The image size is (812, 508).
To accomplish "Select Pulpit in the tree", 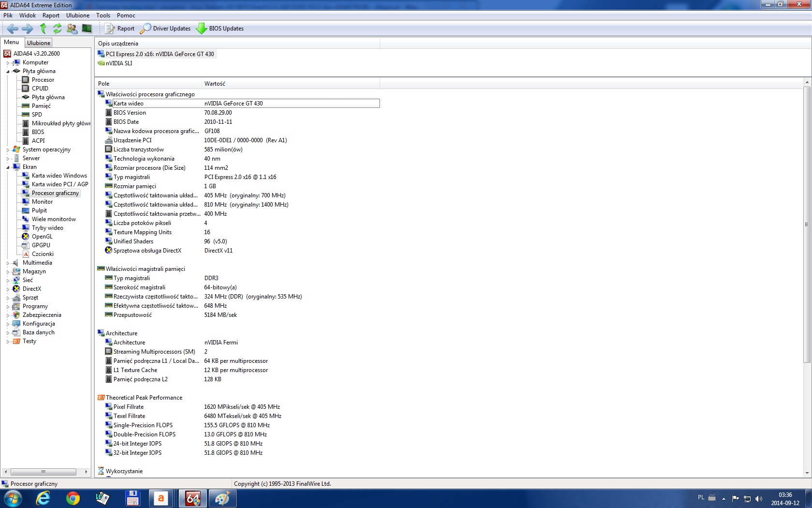I will click(40, 210).
